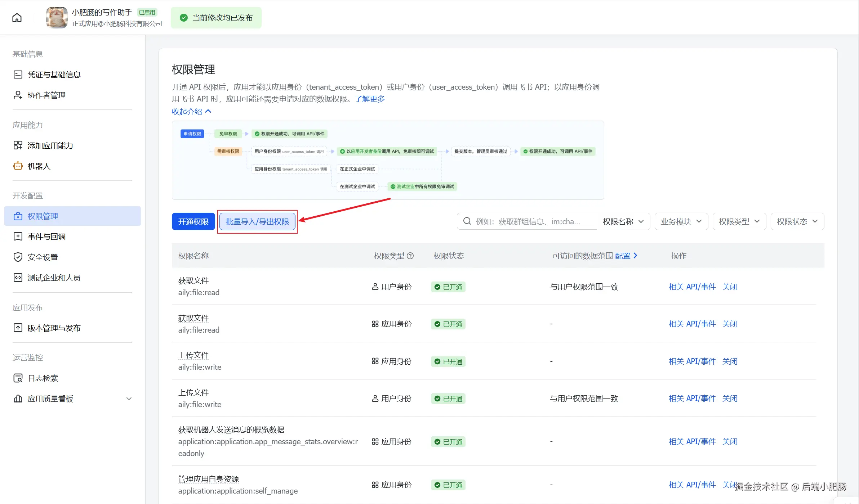Click the help icon beside 权限类型 header
Screen dimensions: 859x504
410,256
